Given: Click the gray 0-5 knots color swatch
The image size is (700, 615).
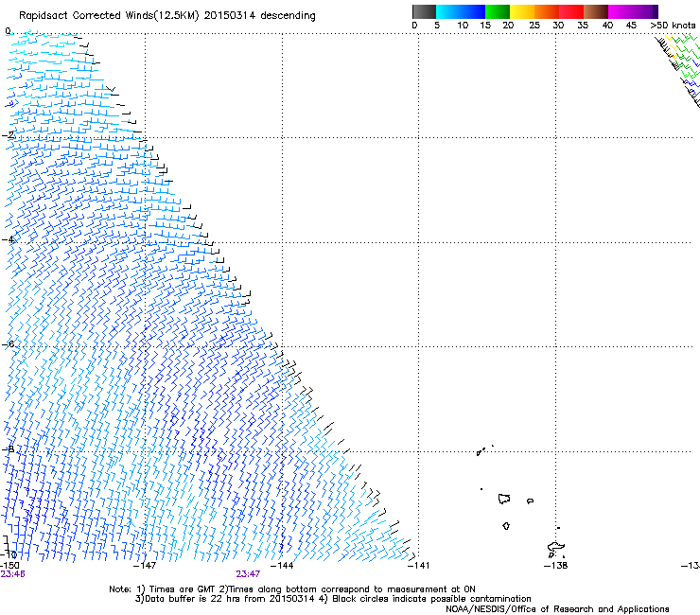Looking at the screenshot, I should (x=424, y=11).
